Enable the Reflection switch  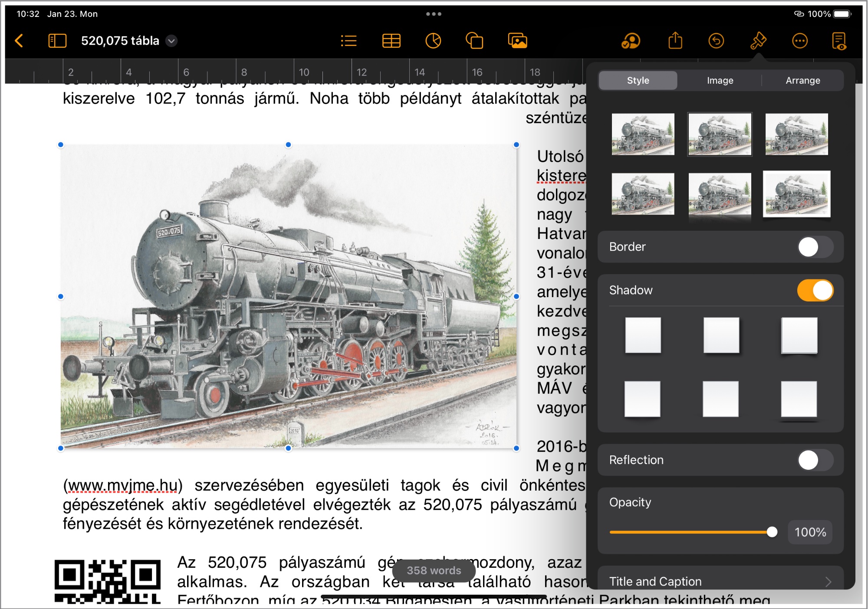815,460
